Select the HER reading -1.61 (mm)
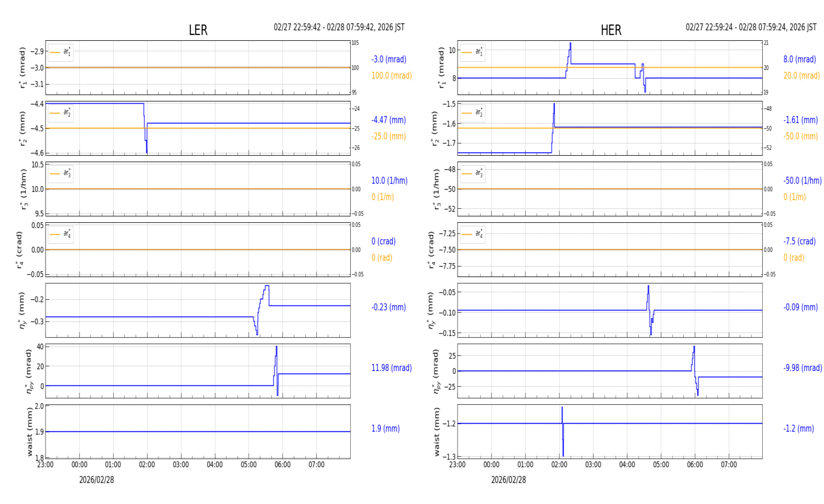Image resolution: width=824 pixels, height=504 pixels. coord(800,120)
